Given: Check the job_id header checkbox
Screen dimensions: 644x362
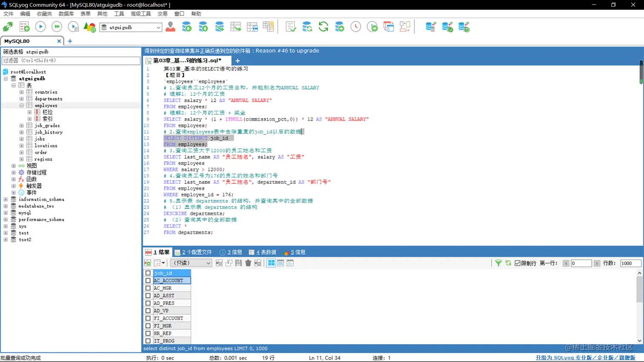Looking at the screenshot, I should 148,273.
